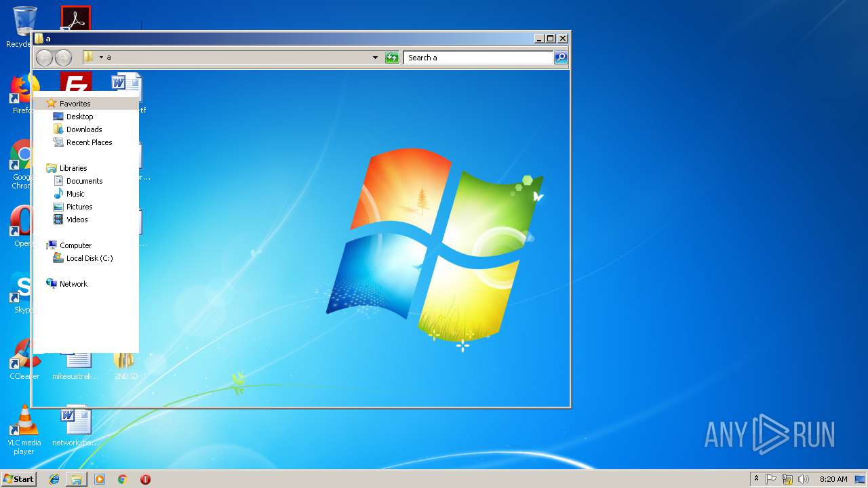868x488 pixels.
Task: Select the VLC media player shortcut
Action: pos(24,430)
